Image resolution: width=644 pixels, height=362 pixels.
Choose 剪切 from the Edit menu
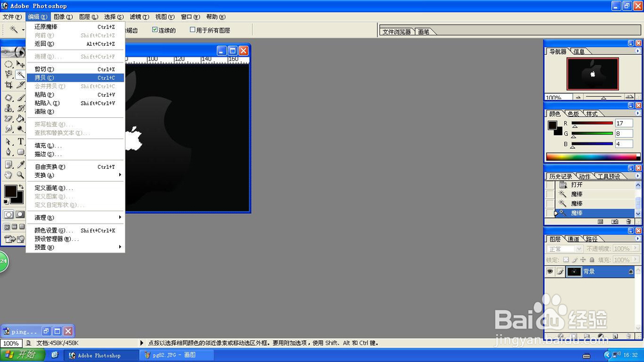pyautogui.click(x=75, y=69)
